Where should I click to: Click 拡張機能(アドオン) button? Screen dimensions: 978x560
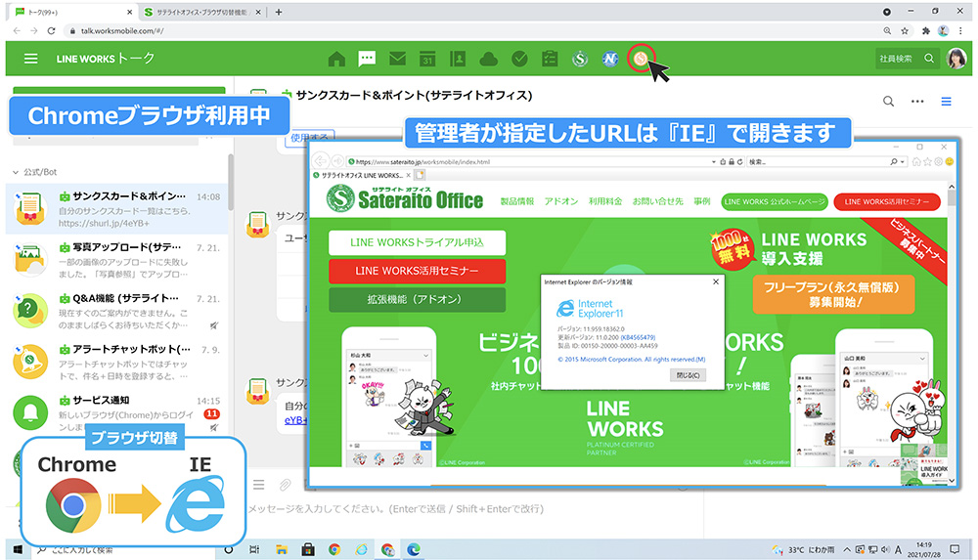[x=417, y=299]
